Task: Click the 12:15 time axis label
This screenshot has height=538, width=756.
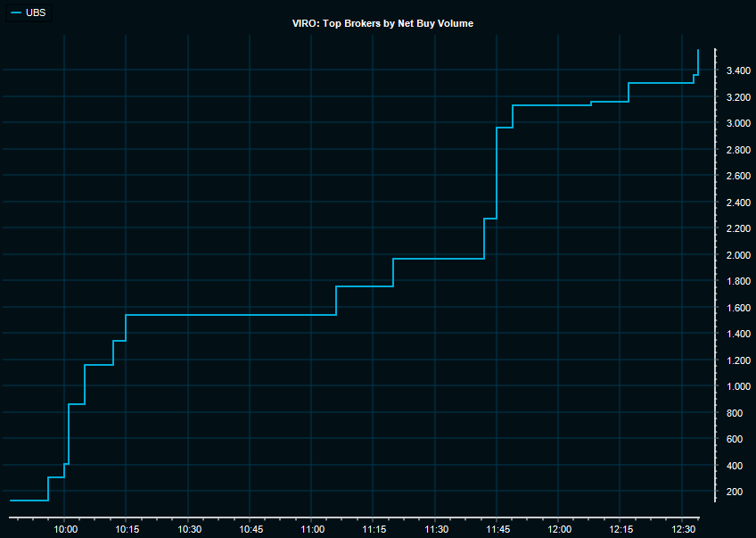Action: 620,530
